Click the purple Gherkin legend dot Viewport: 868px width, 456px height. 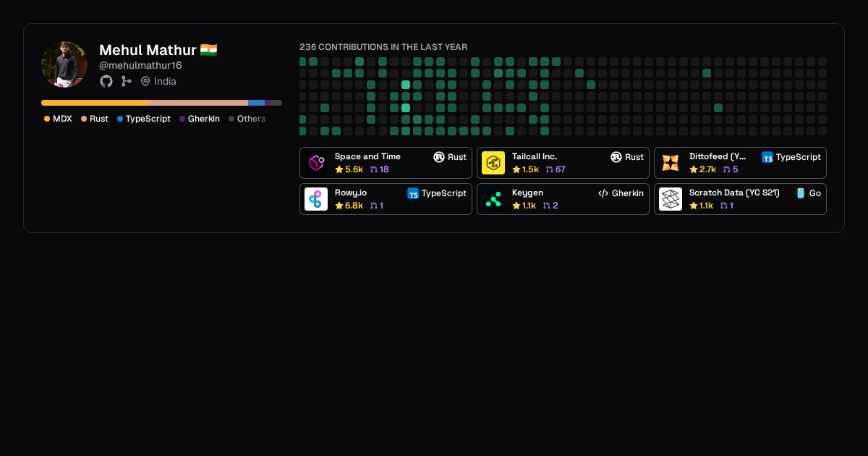tap(182, 119)
